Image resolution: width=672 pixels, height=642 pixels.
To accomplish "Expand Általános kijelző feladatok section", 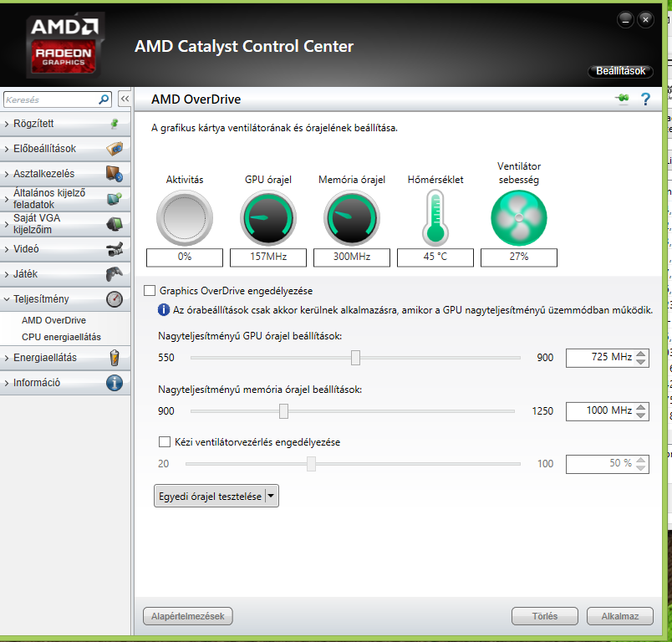I will click(x=7, y=199).
